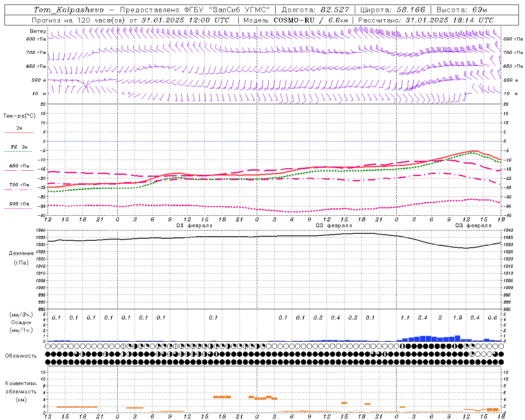Click 'Рассчитано: 31.01.2025 18:14 UTC' timestamp
The width and height of the screenshot is (525, 420).
426,20
